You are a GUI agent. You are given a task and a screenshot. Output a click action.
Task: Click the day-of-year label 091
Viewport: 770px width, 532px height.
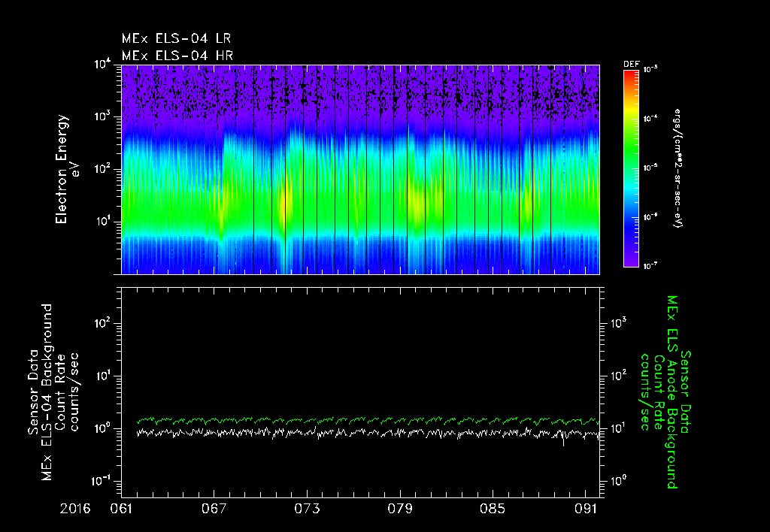tap(585, 509)
